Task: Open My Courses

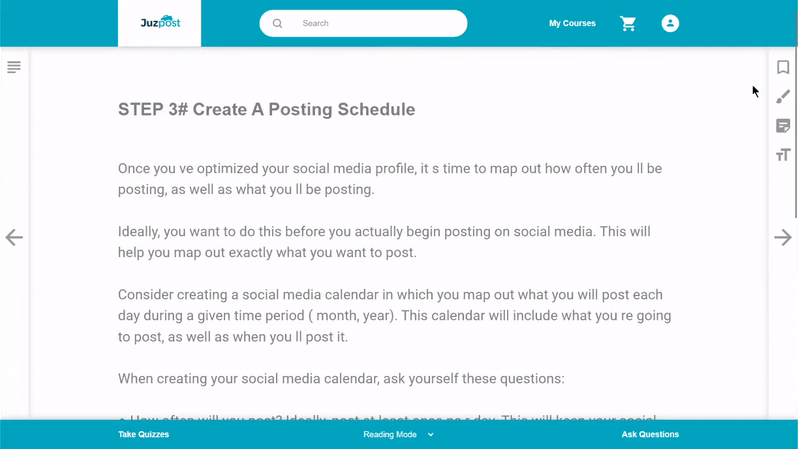Action: click(572, 23)
